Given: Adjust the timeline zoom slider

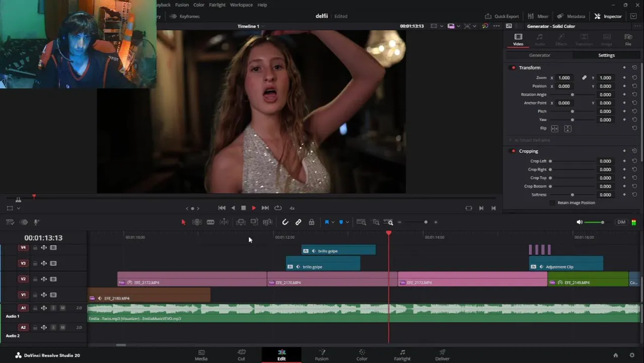Looking at the screenshot, I should 426,222.
